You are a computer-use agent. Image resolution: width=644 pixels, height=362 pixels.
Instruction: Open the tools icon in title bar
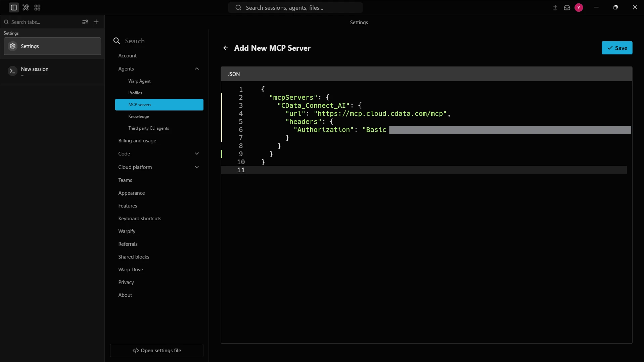[26, 7]
